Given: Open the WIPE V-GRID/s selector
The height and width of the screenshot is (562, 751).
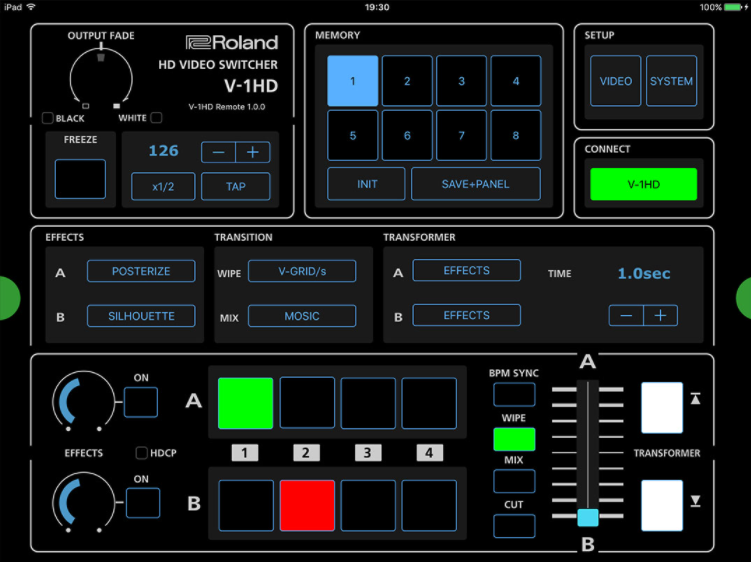Looking at the screenshot, I should 302,271.
